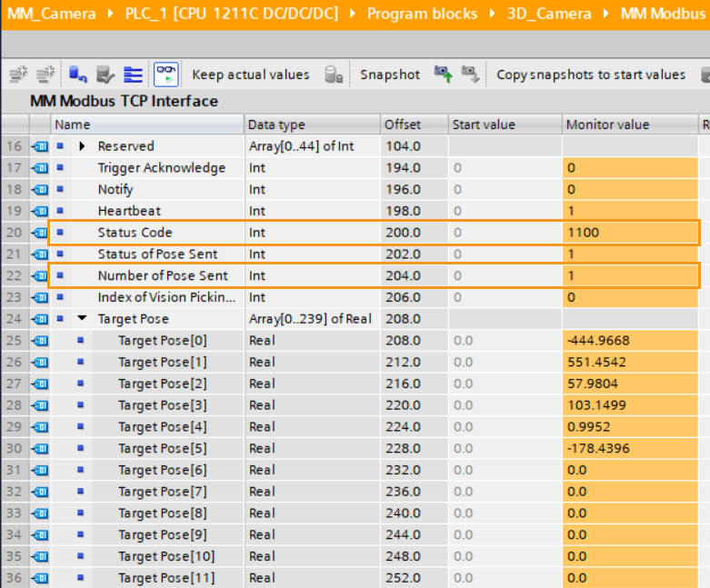Screen dimensions: 710x588
Task: Open Program blocks in the breadcrumb path
Action: tap(422, 14)
